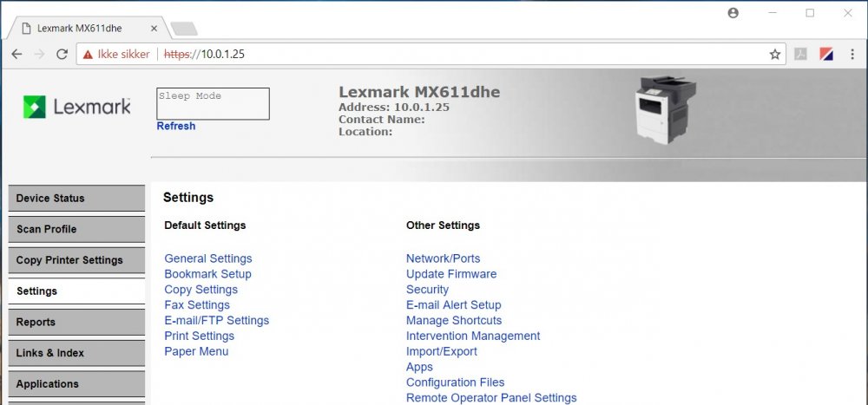
Task: Click the Lexmark logo
Action: (x=76, y=107)
